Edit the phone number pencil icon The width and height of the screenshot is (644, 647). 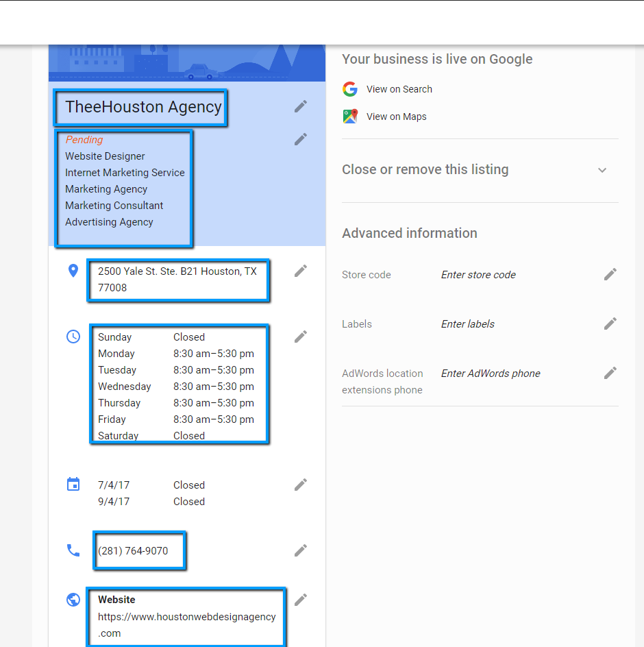coord(301,550)
